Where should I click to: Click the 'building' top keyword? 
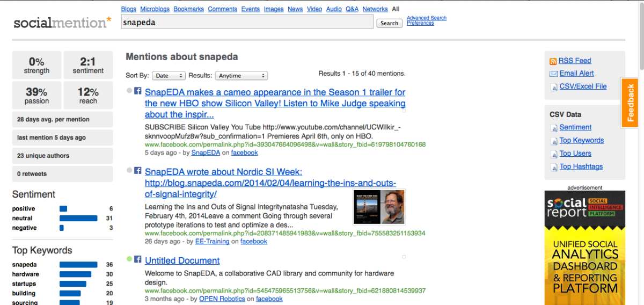24,294
